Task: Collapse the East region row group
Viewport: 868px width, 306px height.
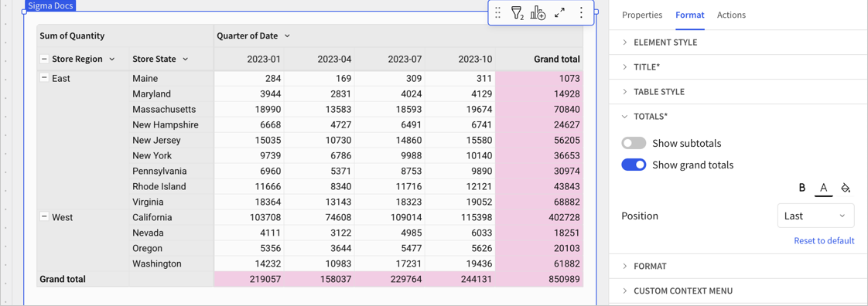Action: 44,79
